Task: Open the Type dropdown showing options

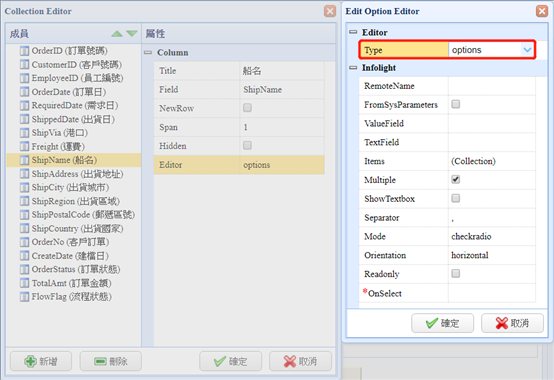Action: tap(527, 50)
